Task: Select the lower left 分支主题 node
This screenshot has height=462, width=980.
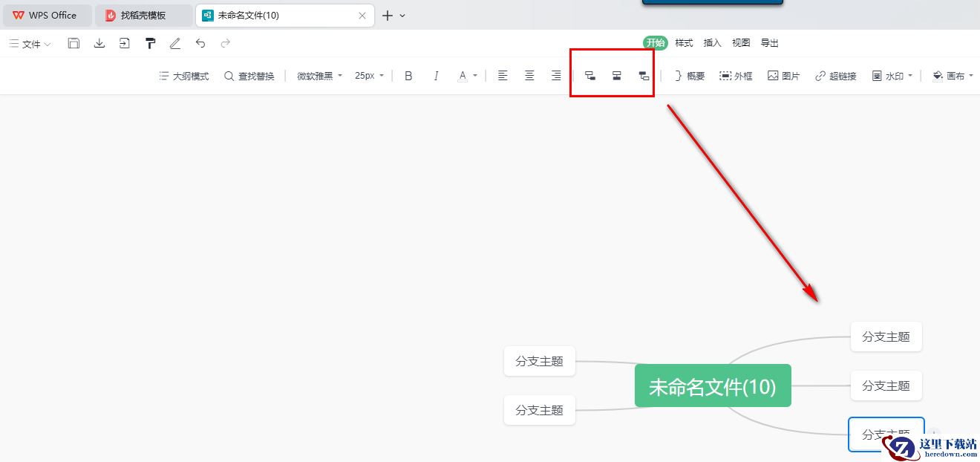Action: (x=540, y=410)
